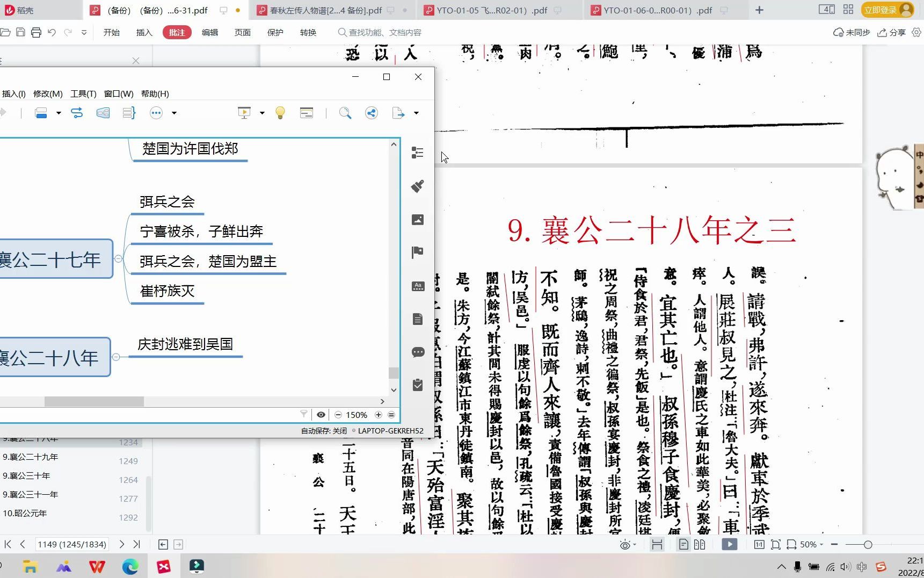Image resolution: width=924 pixels, height=578 pixels.
Task: Open the outline panel in right sidebar
Action: pyautogui.click(x=418, y=153)
